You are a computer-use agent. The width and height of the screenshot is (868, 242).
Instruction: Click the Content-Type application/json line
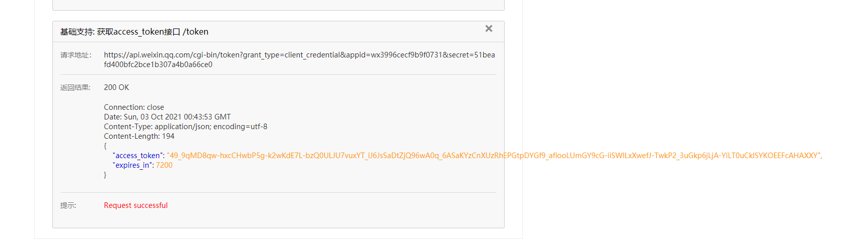(185, 127)
